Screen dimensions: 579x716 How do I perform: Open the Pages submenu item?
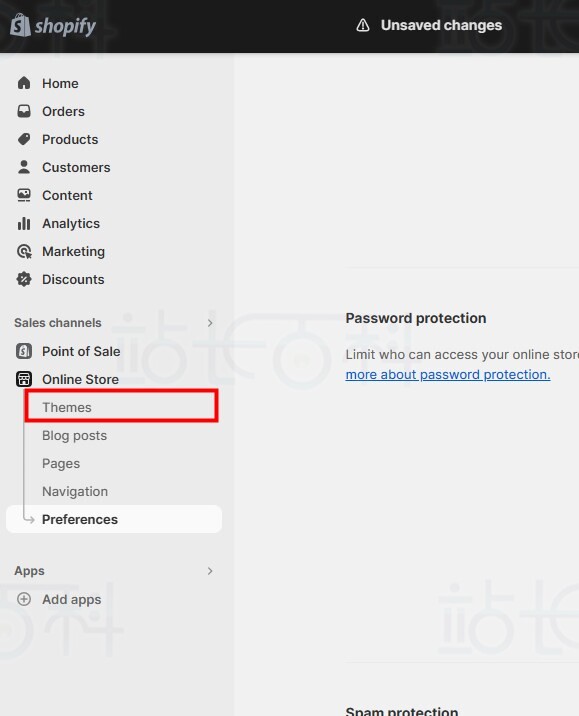tap(61, 463)
